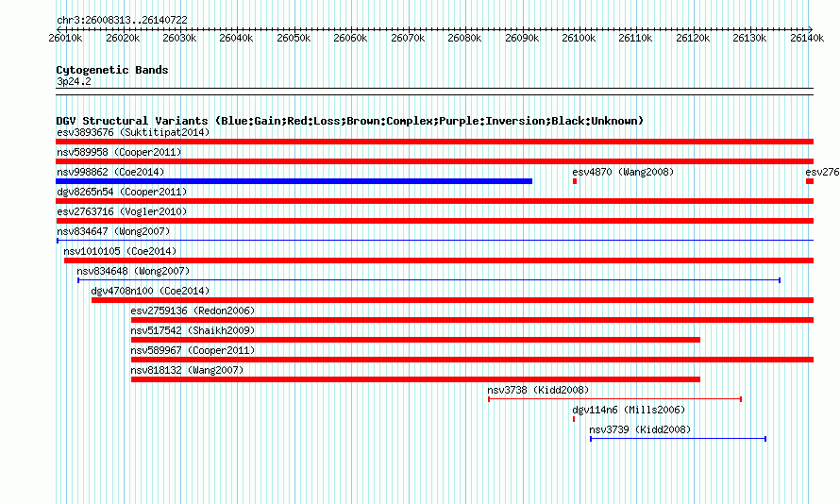Click the 26090k ruler tick label
The width and height of the screenshot is (840, 504).
[522, 38]
